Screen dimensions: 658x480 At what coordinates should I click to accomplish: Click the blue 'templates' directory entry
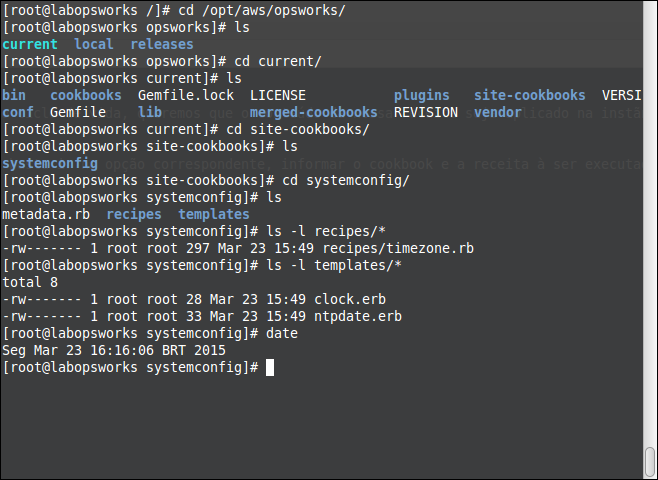(x=214, y=214)
